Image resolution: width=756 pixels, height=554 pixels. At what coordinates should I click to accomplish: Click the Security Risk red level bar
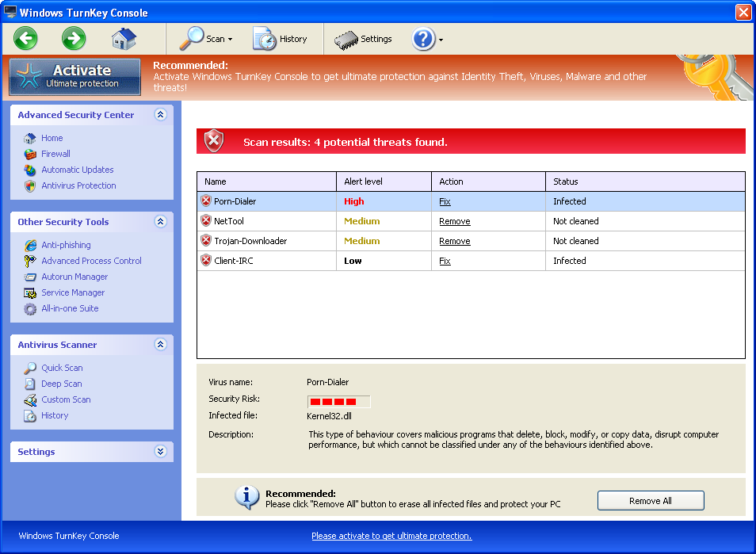coord(338,402)
